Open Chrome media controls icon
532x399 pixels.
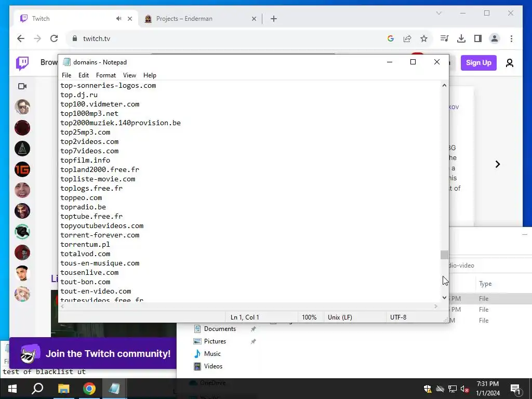445,38
